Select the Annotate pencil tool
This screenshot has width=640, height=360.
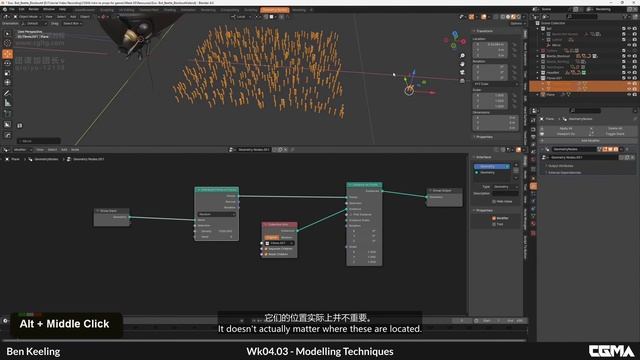pyautogui.click(x=7, y=93)
